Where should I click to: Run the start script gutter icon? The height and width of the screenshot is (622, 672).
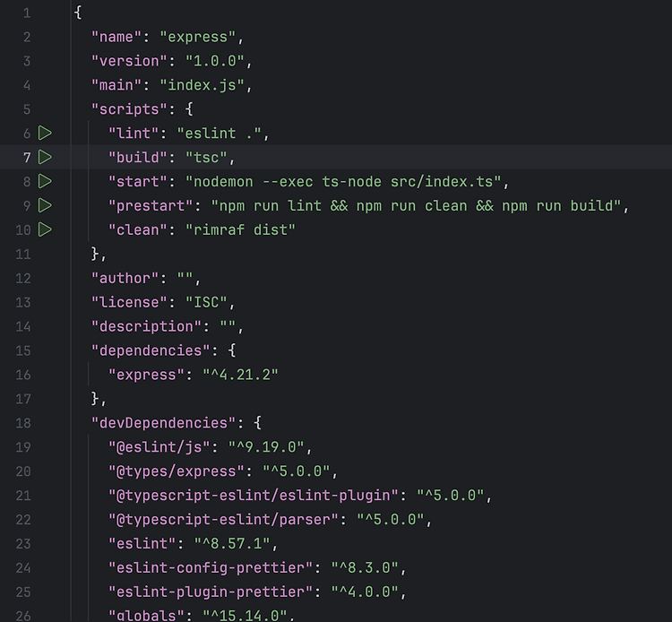pyautogui.click(x=45, y=181)
